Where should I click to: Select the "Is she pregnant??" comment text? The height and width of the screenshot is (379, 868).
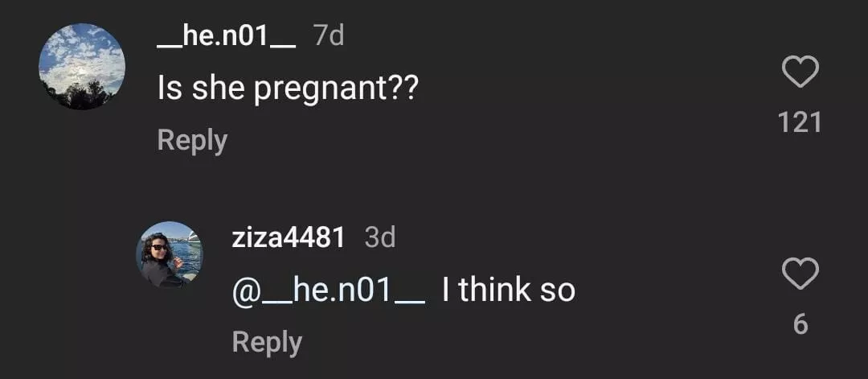288,89
